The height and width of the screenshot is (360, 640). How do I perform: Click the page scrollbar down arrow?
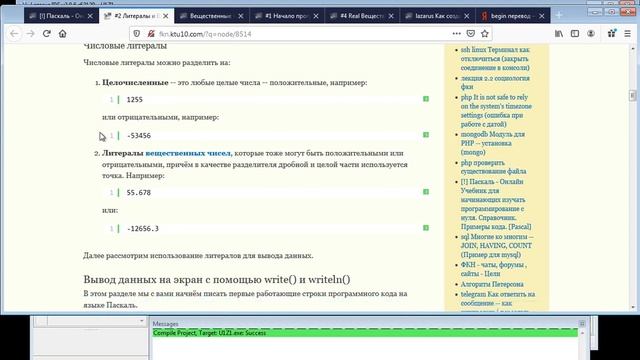[x=633, y=307]
